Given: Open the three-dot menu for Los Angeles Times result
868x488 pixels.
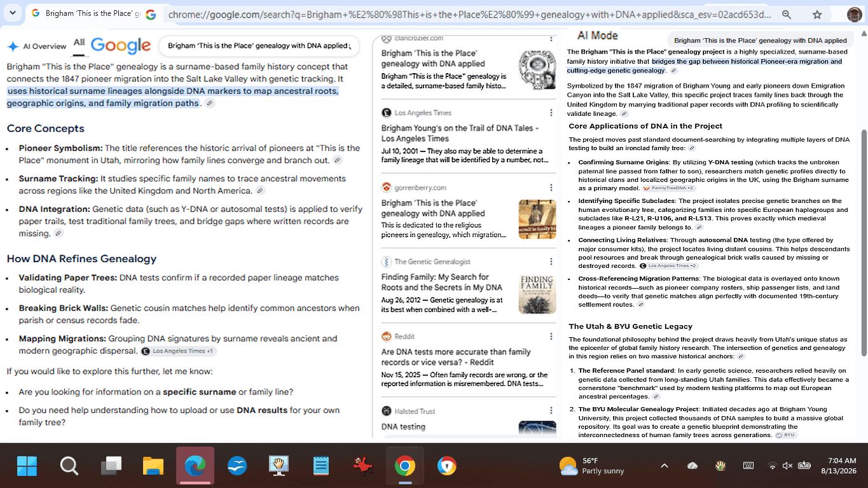Looking at the screenshot, I should pos(551,113).
